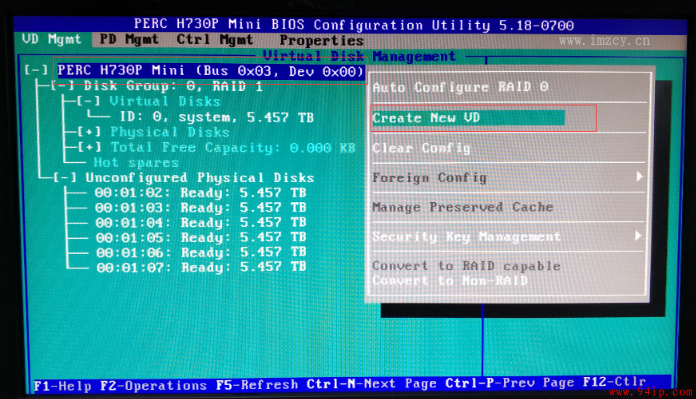Choose Manage Preserved Cache entry
The image size is (696, 399).
click(463, 207)
